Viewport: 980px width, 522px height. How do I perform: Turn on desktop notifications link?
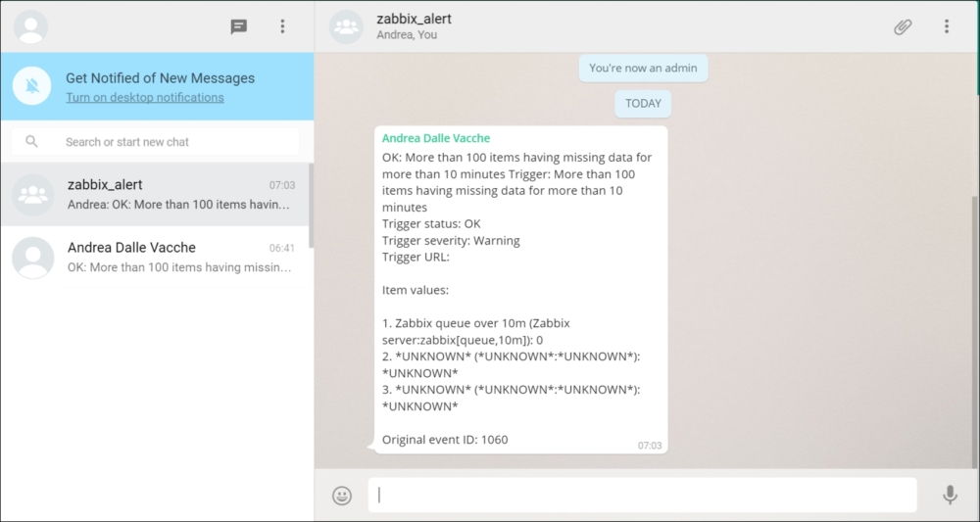[144, 98]
